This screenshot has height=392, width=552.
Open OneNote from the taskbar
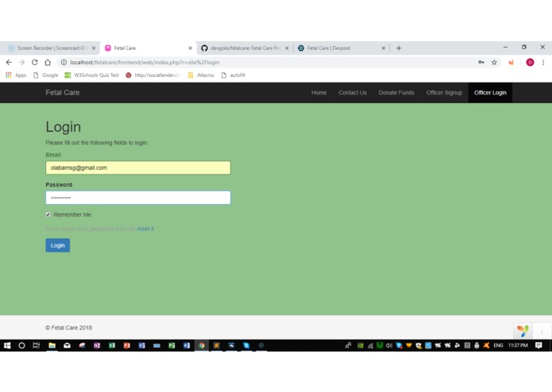click(97, 346)
